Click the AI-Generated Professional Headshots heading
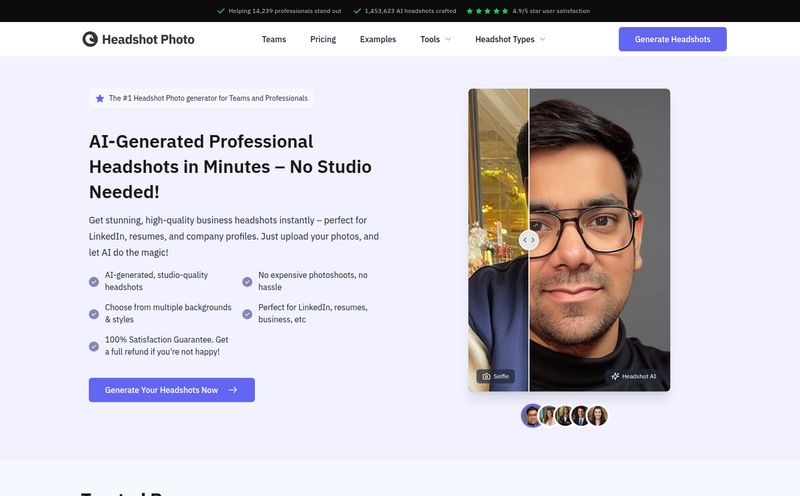Image resolution: width=800 pixels, height=496 pixels. click(x=230, y=166)
